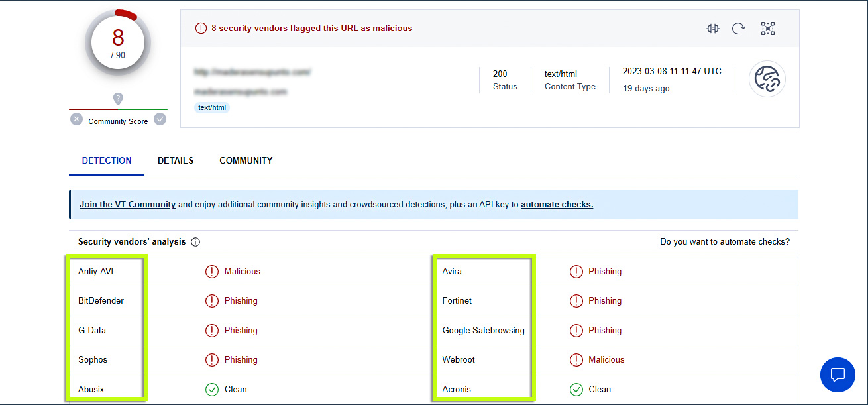This screenshot has width=868, height=405.
Task: Click the Phishing verdict for Avira
Action: pyautogui.click(x=605, y=271)
